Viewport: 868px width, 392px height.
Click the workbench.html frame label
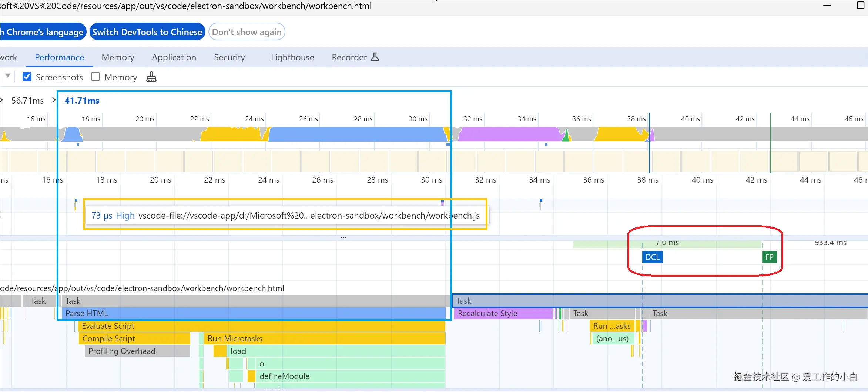point(142,288)
